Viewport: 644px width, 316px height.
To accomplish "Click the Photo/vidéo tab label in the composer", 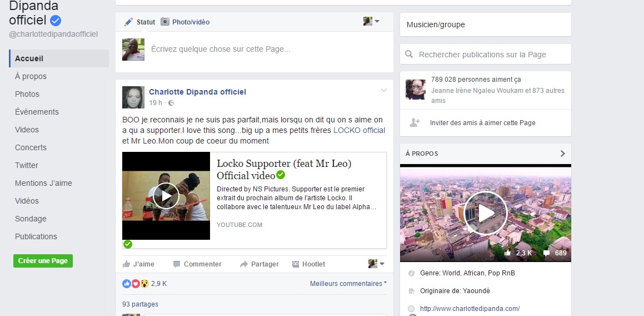I will [x=191, y=22].
